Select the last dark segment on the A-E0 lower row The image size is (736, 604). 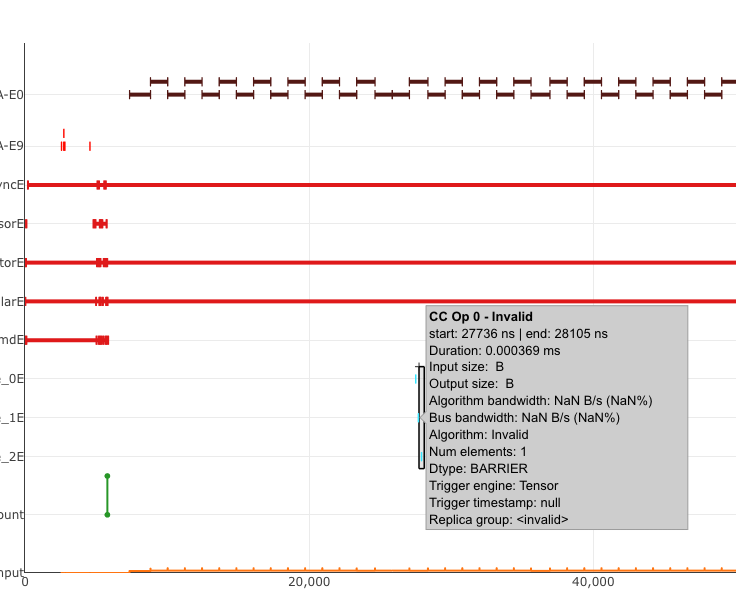coord(713,95)
